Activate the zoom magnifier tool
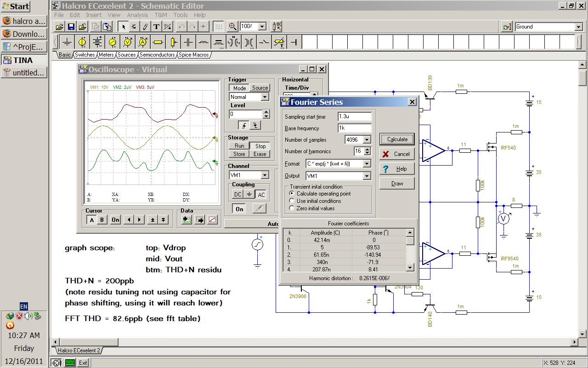This screenshot has height=368, width=588. coord(233,27)
